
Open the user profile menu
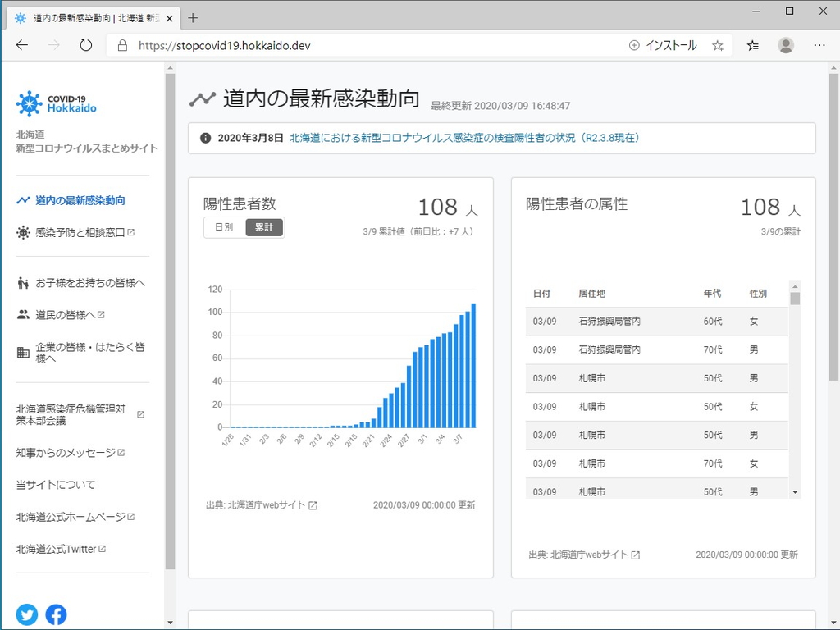(786, 46)
